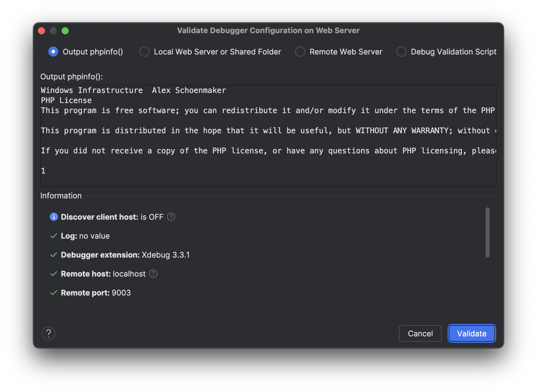Choose Local Web Server or Shared Folder option
The height and width of the screenshot is (392, 537).
[x=144, y=52]
